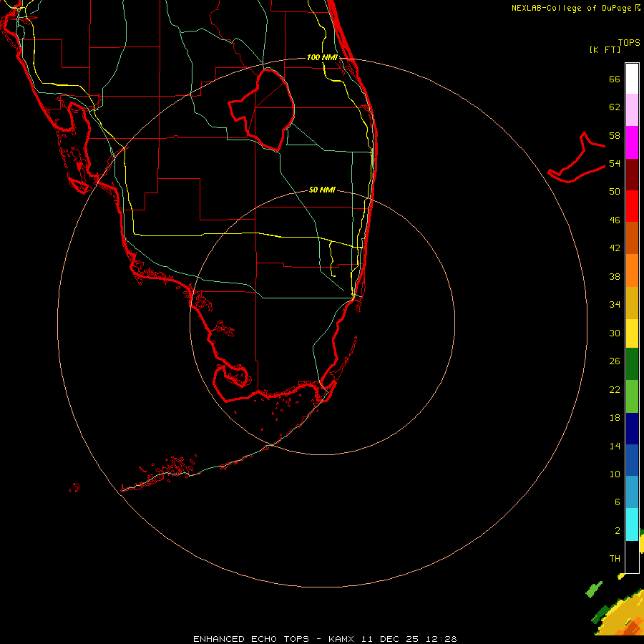Click the 12:28 time stamp
This screenshot has height=644, width=644.
click(x=441, y=639)
